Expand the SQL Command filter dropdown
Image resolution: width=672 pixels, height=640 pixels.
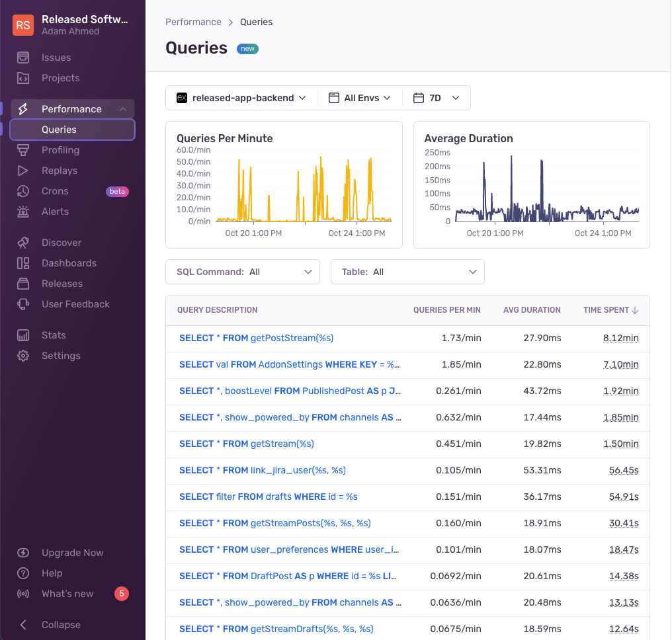coord(243,272)
